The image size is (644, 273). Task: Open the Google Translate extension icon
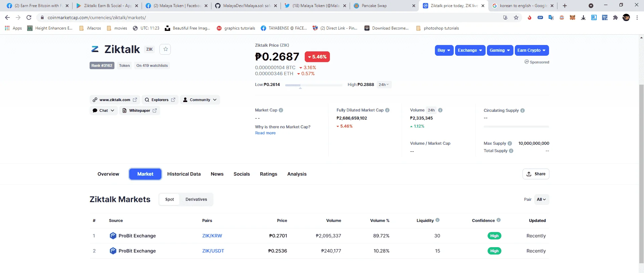[551, 17]
